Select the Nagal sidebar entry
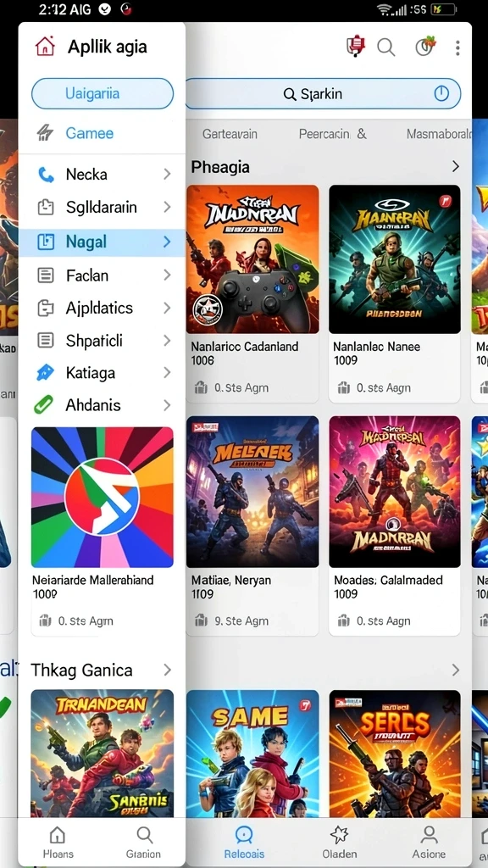The height and width of the screenshot is (868, 488). coord(102,242)
